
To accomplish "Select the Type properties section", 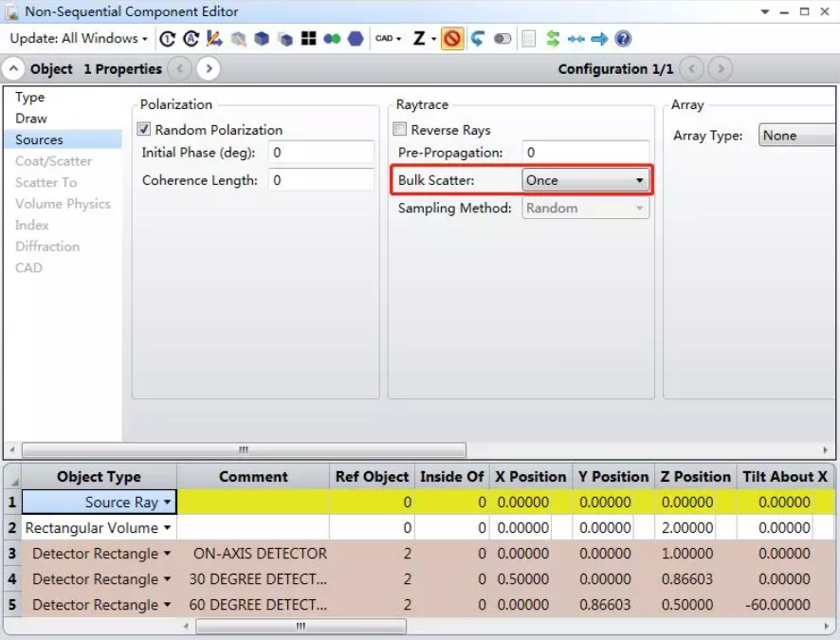I will pyautogui.click(x=30, y=98).
